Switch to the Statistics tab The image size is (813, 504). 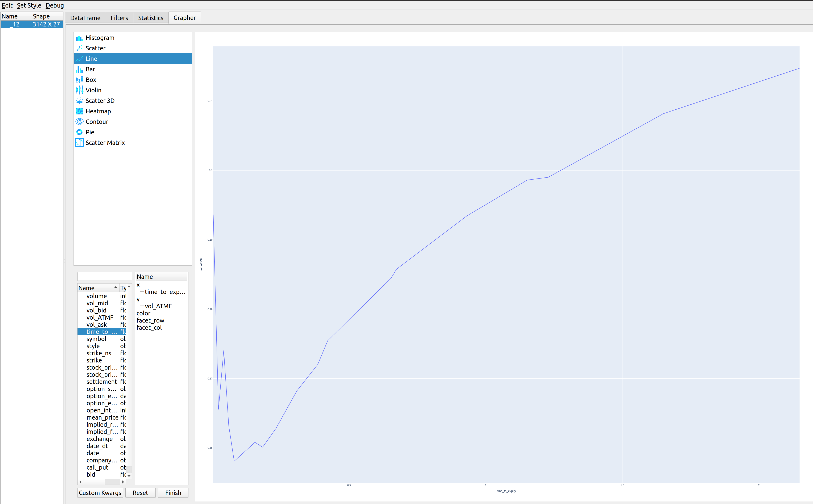point(151,18)
